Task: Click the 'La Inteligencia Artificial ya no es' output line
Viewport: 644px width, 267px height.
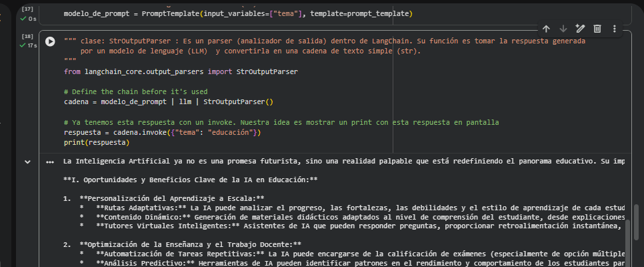Action: point(344,162)
